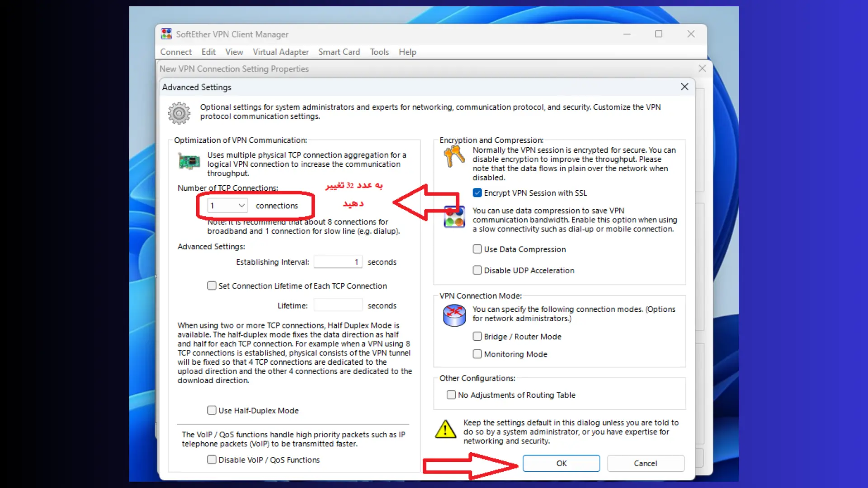Click the VPN Connection Mode group title

point(481,296)
